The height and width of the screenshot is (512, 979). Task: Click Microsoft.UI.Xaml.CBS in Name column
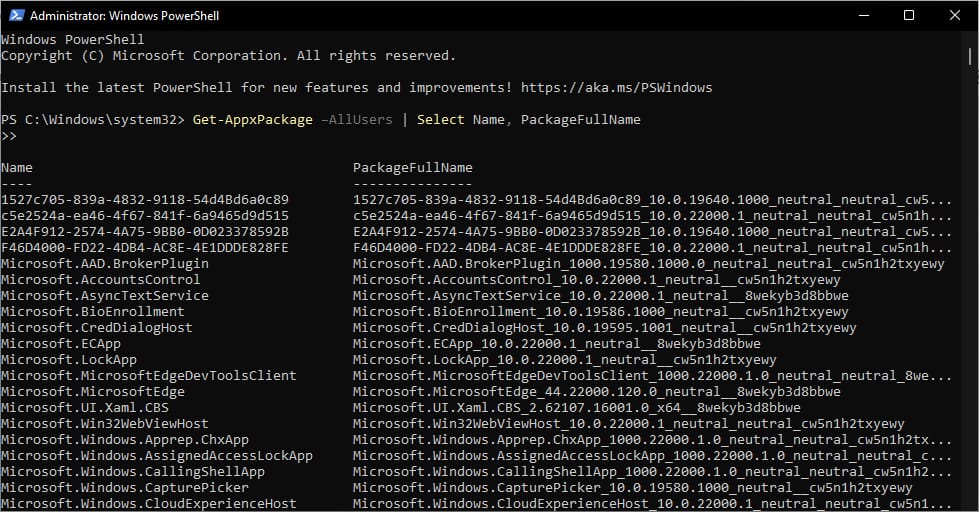[x=85, y=408]
